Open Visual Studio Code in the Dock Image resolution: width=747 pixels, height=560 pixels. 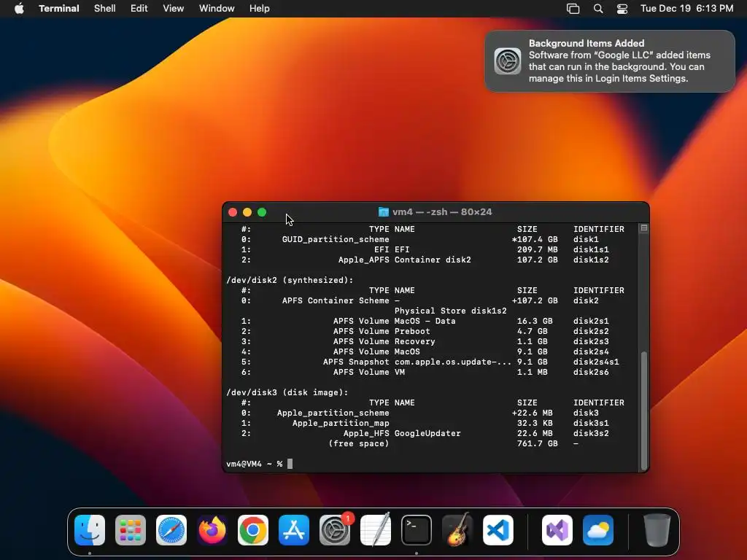pyautogui.click(x=498, y=530)
